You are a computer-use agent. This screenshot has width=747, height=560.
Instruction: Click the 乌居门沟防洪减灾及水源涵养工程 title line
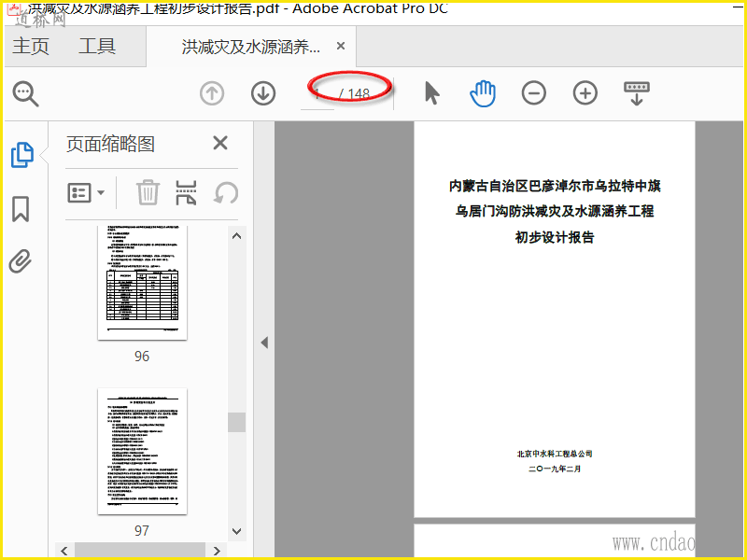(555, 211)
